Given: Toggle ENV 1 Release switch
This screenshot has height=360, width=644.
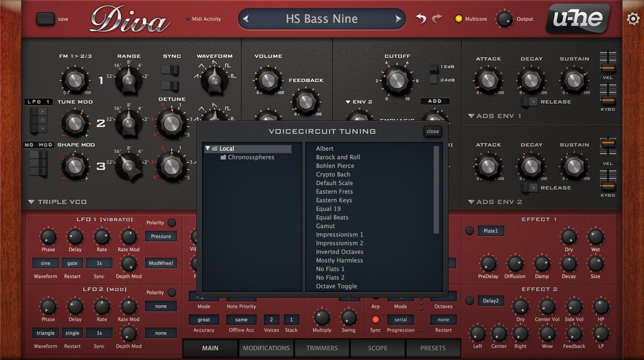Looking at the screenshot, I should [529, 101].
